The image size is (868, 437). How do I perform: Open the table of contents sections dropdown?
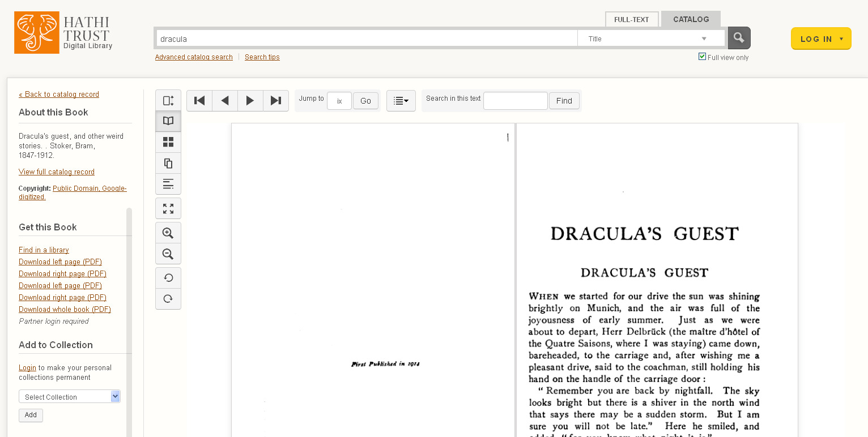(401, 101)
